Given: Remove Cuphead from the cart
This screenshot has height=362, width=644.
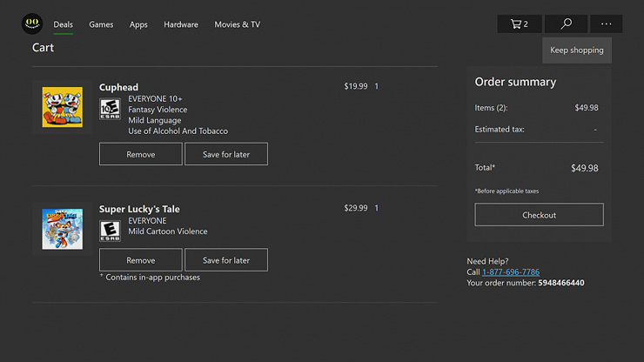Looking at the screenshot, I should click(x=140, y=154).
